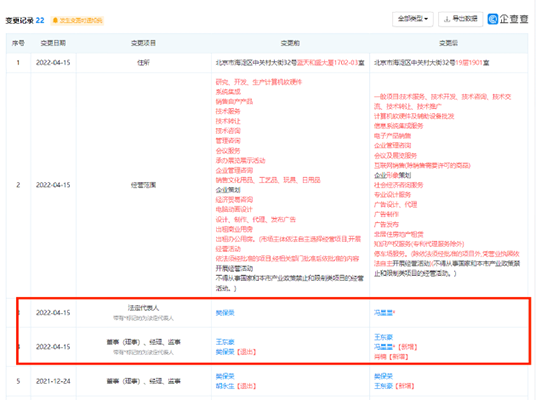This screenshot has width=536, height=400.
Task: Click the row number 5 cell
Action: pos(18,381)
